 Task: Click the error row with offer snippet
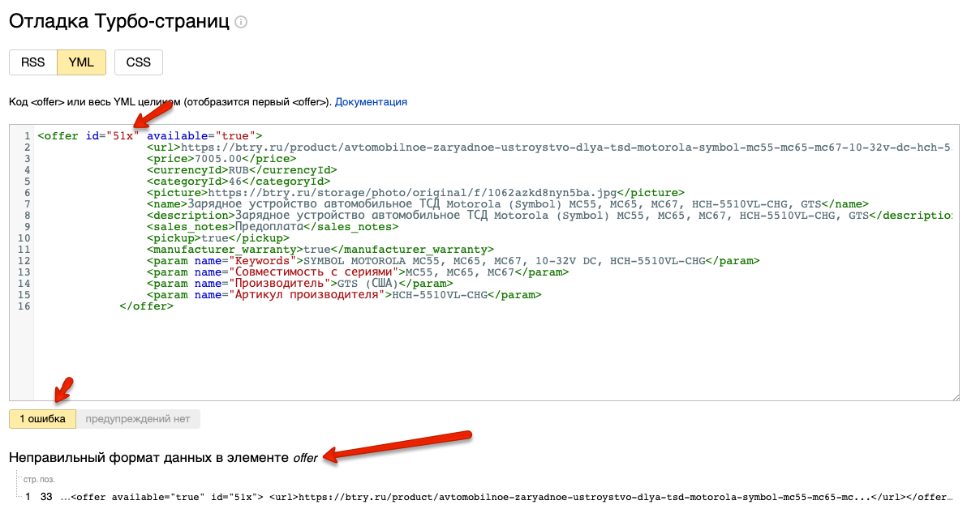coord(487,497)
